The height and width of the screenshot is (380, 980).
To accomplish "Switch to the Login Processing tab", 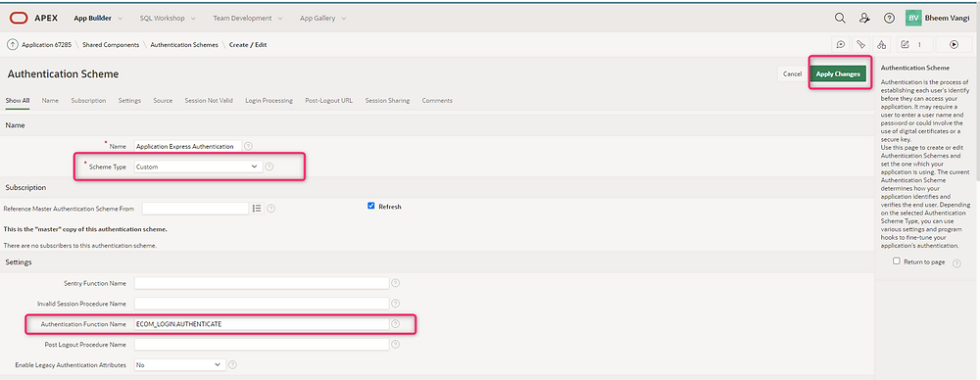I will (x=269, y=101).
